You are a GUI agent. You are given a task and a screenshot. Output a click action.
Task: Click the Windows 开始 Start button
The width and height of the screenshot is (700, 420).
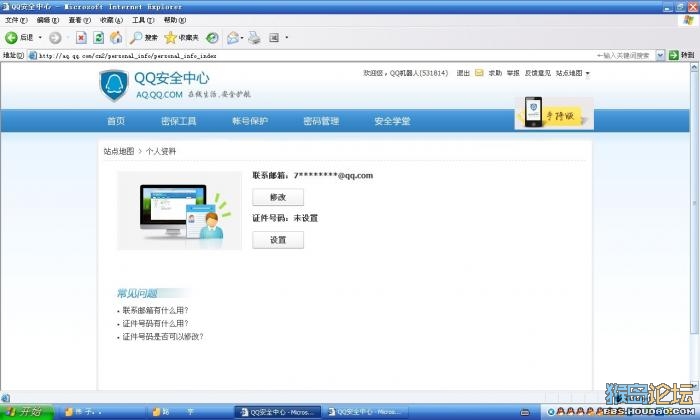click(x=27, y=412)
